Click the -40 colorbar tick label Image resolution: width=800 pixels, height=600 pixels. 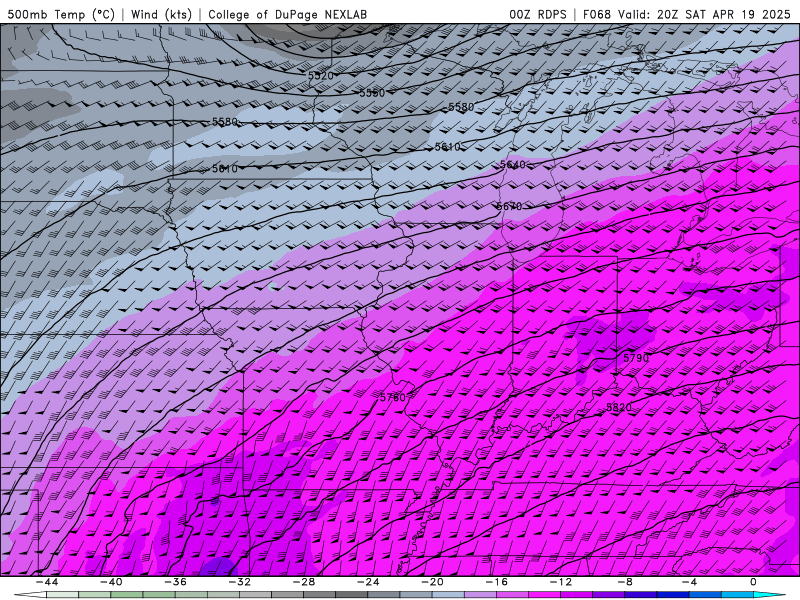[111, 582]
